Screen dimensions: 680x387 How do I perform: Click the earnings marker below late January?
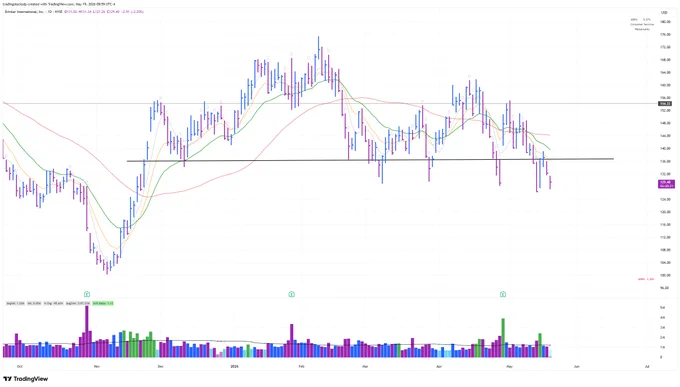(291, 294)
